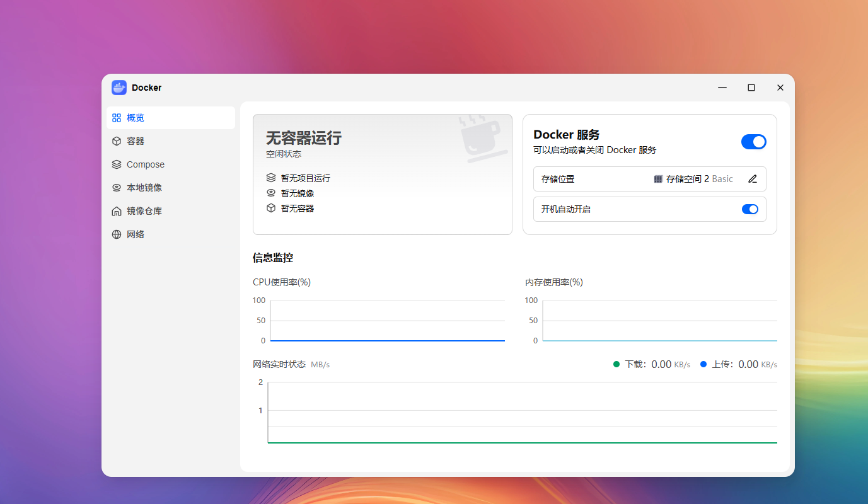The image size is (868, 504).
Task: Open the Compose section
Action: (x=171, y=164)
